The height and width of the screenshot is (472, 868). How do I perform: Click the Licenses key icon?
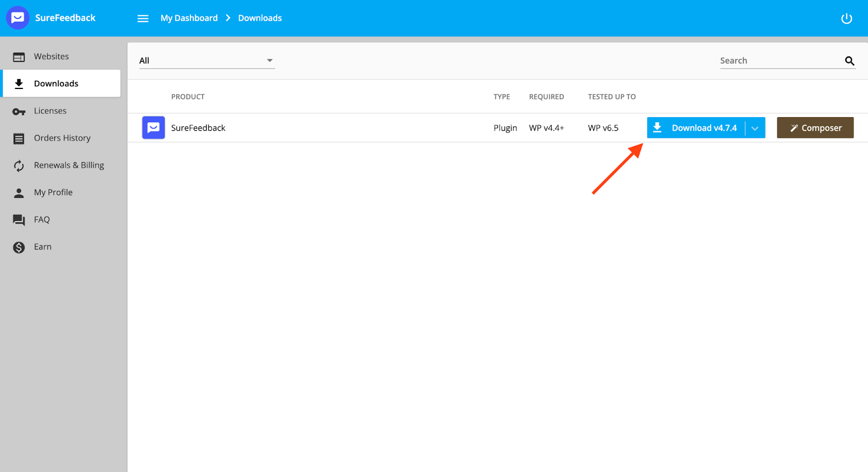[x=19, y=111]
